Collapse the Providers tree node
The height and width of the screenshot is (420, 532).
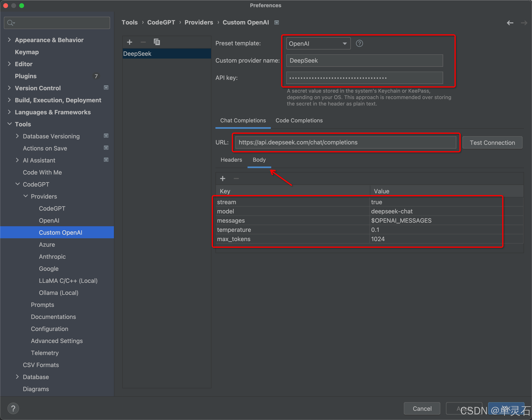[x=26, y=196]
